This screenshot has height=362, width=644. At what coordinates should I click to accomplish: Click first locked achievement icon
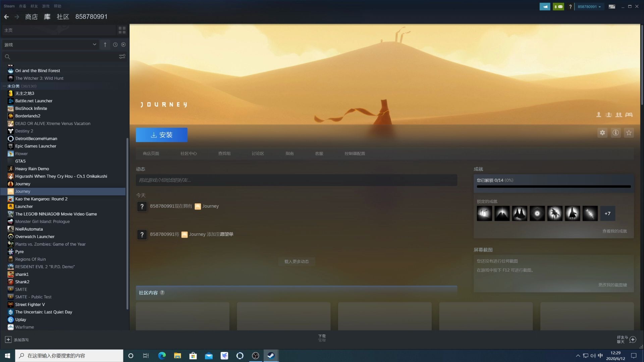[484, 214]
